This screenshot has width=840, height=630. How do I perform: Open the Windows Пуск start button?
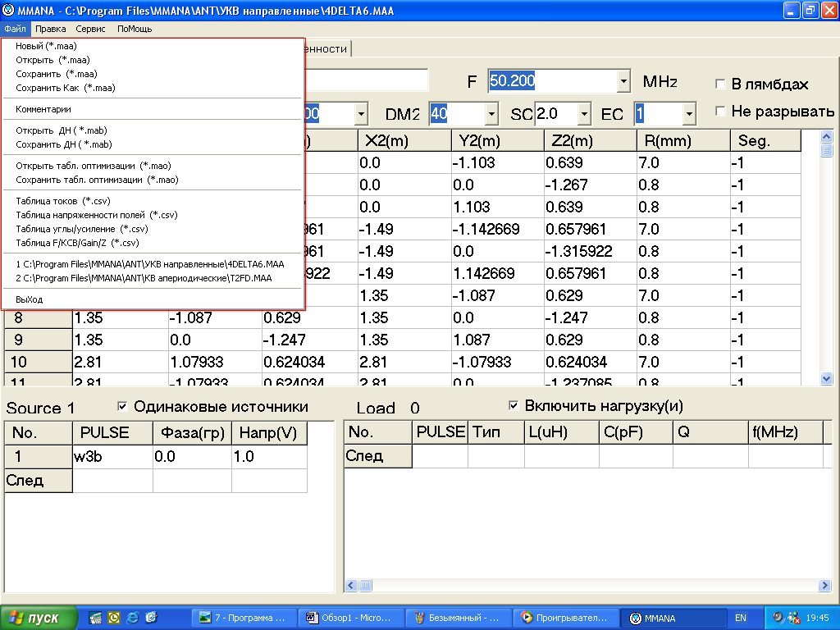click(x=39, y=618)
